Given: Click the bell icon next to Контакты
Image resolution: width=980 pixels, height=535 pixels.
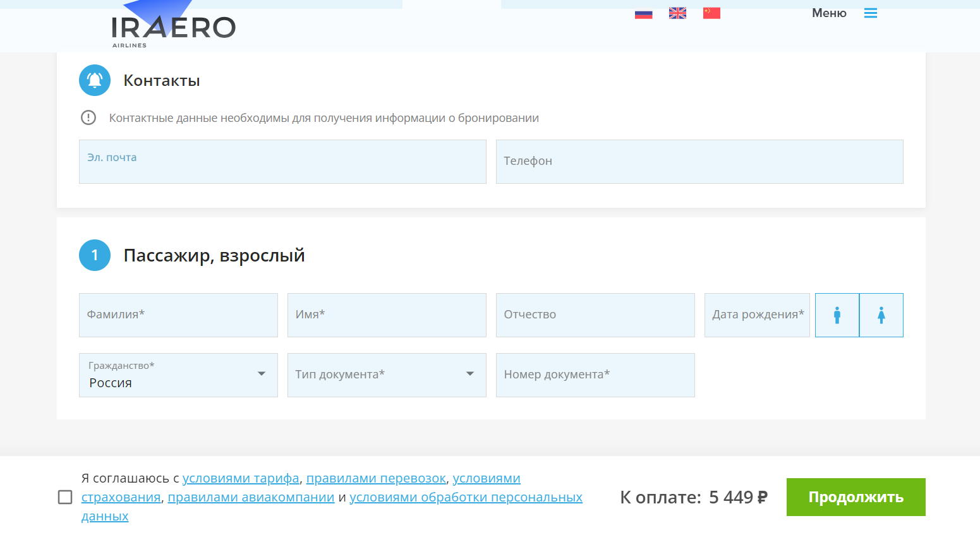Looking at the screenshot, I should click(x=94, y=80).
